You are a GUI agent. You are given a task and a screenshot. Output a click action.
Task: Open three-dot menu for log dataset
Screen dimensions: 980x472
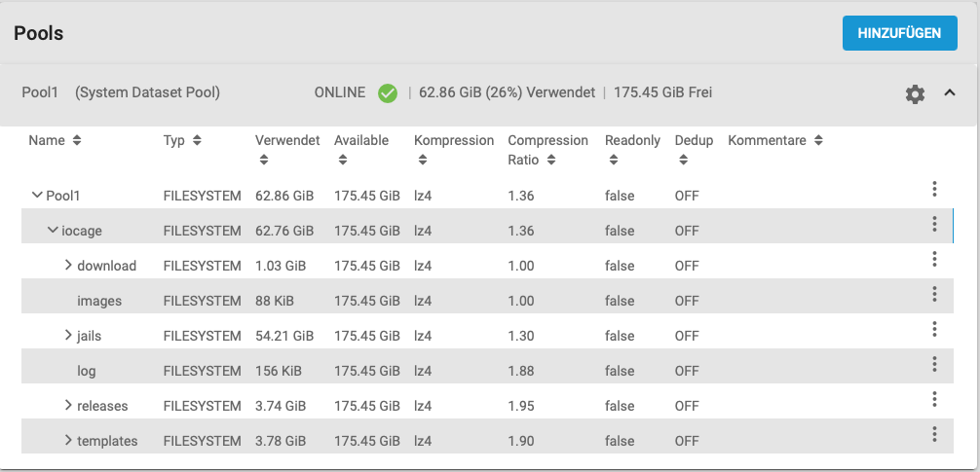point(934,364)
